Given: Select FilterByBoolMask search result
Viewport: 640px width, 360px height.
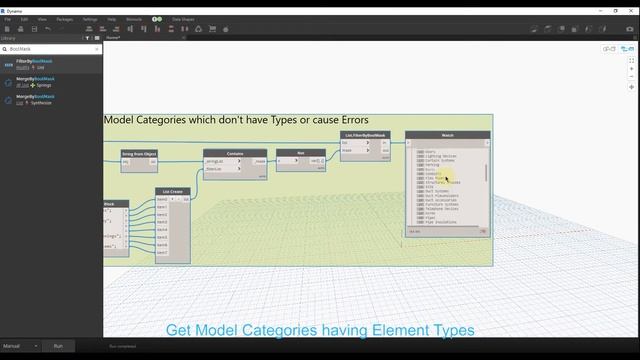Looking at the screenshot, I should (x=51, y=64).
